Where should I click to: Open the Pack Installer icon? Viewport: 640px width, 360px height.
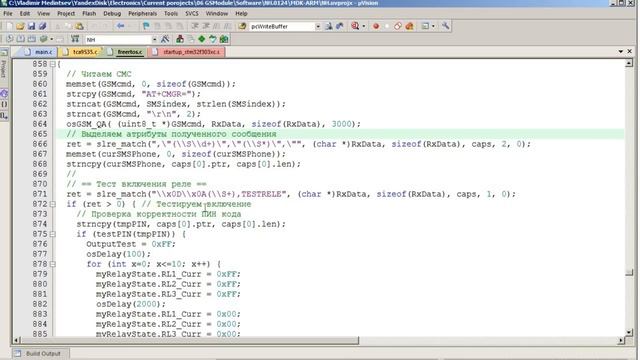224,39
